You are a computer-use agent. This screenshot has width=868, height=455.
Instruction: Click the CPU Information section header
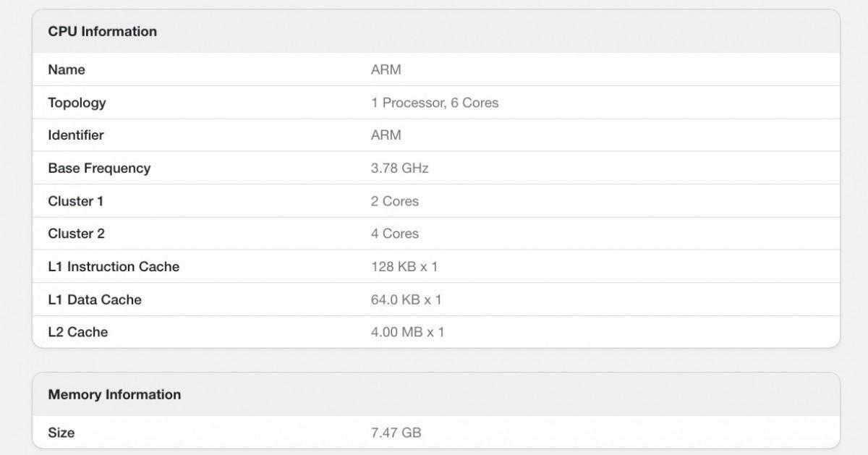pyautogui.click(x=102, y=31)
